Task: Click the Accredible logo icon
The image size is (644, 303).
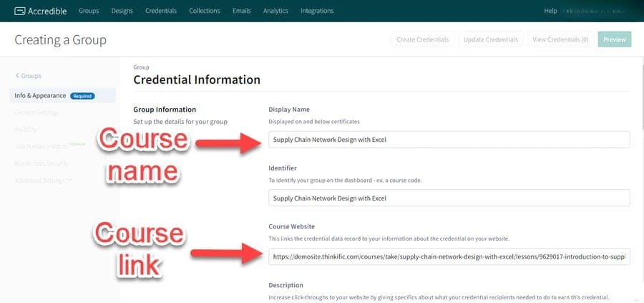Action: (x=20, y=11)
